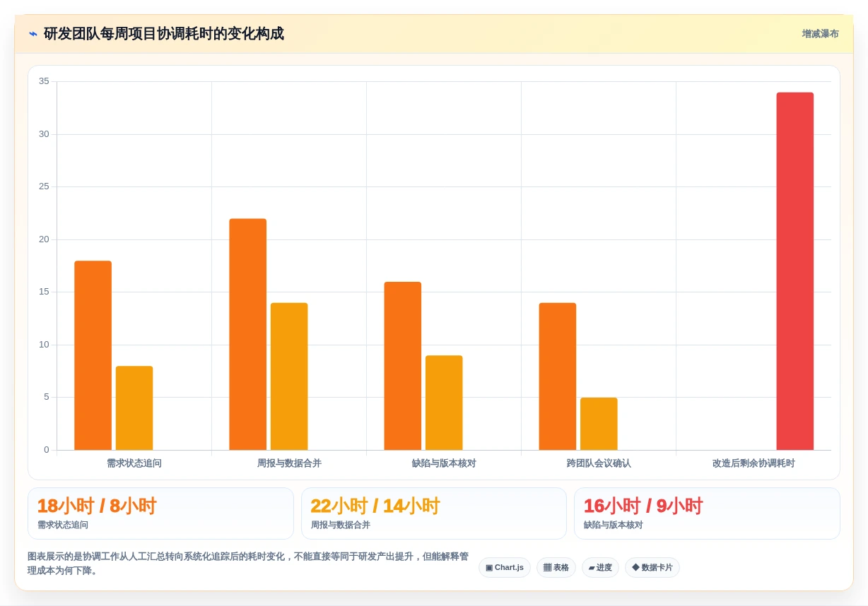This screenshot has height=606, width=868.
Task: Select the 进度 chip
Action: (x=600, y=568)
